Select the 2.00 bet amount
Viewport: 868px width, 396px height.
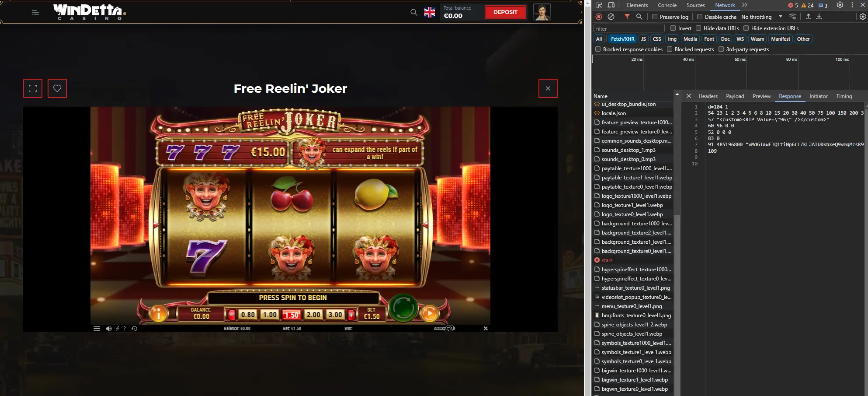(x=313, y=315)
